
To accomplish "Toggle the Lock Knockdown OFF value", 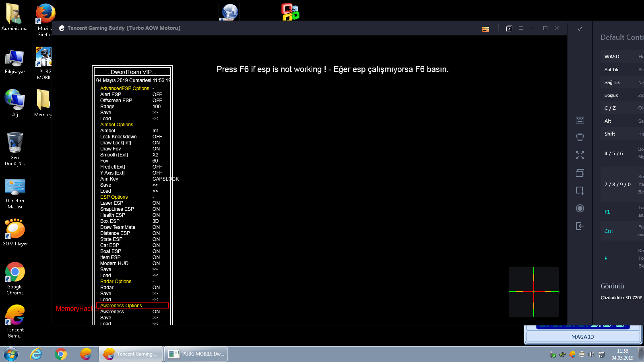I will pyautogui.click(x=157, y=137).
